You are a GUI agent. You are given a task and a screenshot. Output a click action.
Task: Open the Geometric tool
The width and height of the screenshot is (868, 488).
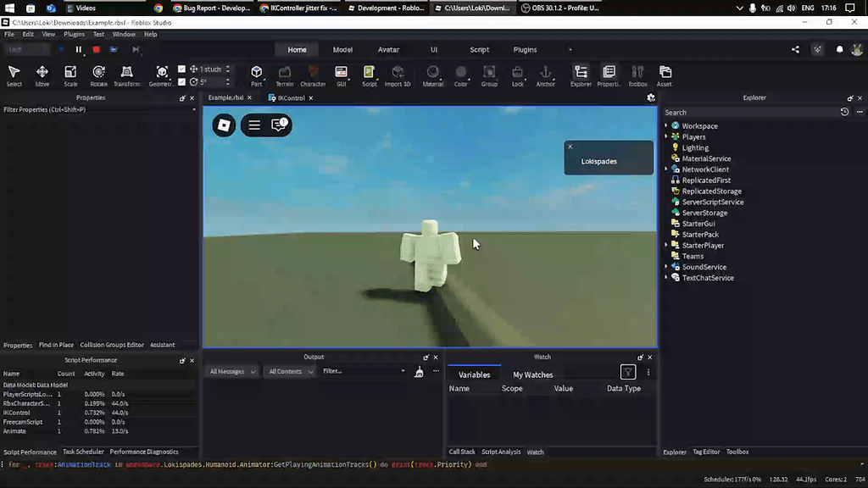pyautogui.click(x=161, y=75)
